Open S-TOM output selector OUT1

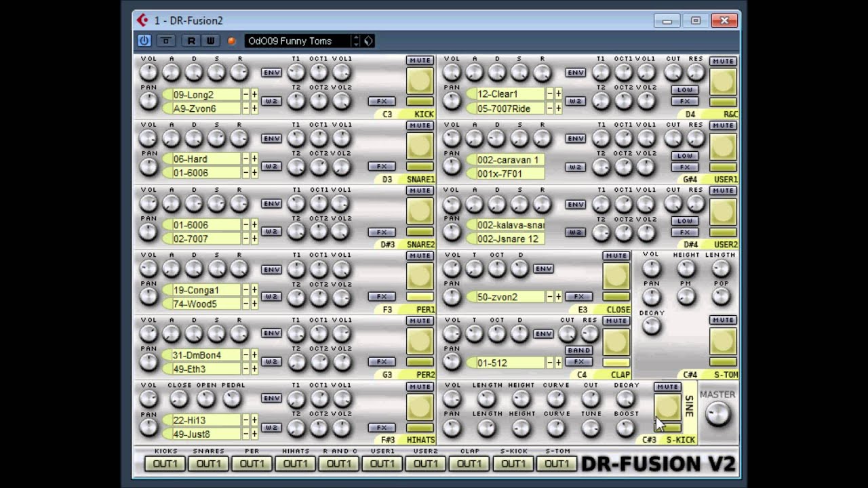click(556, 464)
